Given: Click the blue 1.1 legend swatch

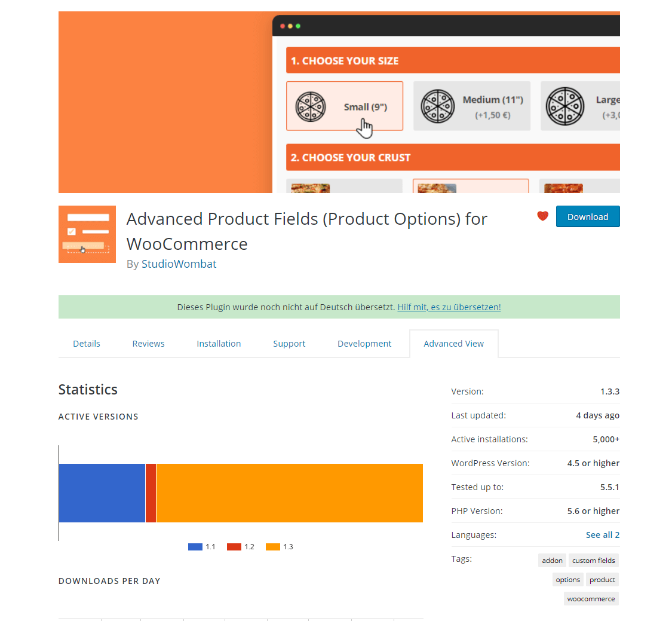Looking at the screenshot, I should pos(195,546).
